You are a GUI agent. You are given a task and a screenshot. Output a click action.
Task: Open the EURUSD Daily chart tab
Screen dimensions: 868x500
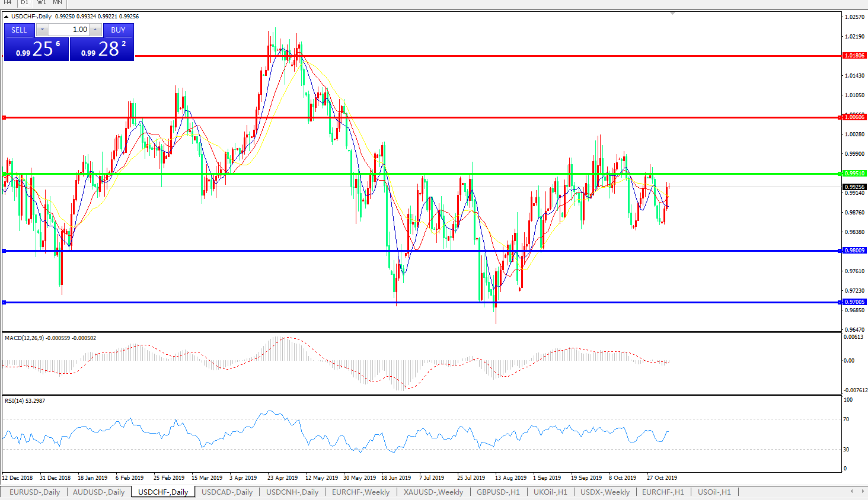(x=34, y=492)
